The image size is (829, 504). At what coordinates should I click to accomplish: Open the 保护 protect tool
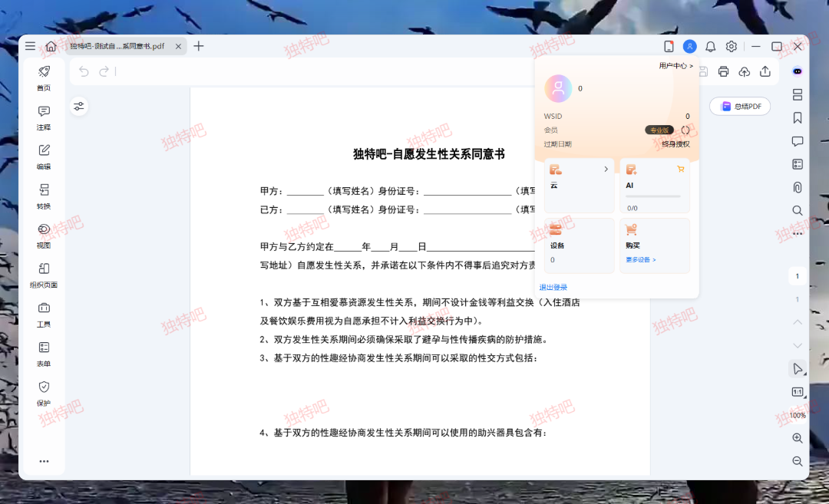[x=44, y=394]
